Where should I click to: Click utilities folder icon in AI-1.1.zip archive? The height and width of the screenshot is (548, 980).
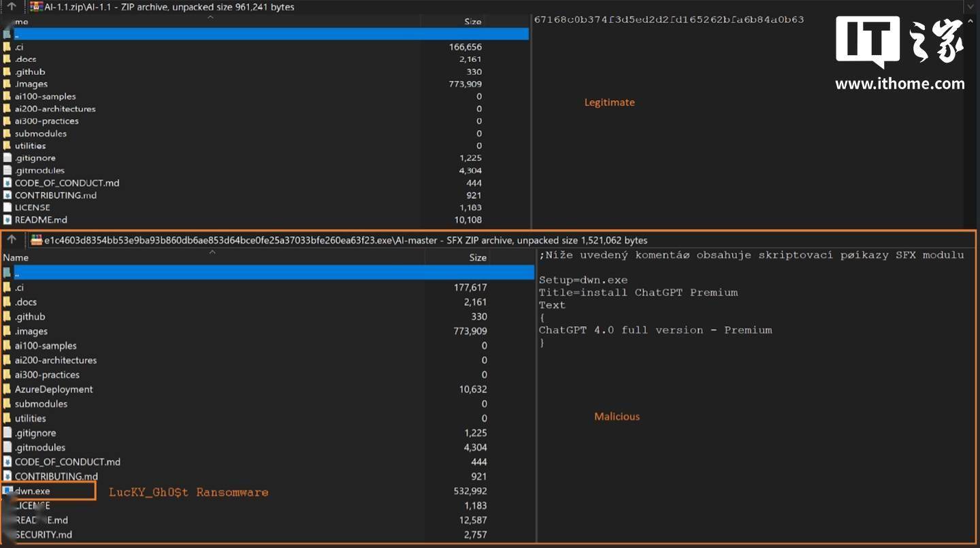[x=7, y=146]
